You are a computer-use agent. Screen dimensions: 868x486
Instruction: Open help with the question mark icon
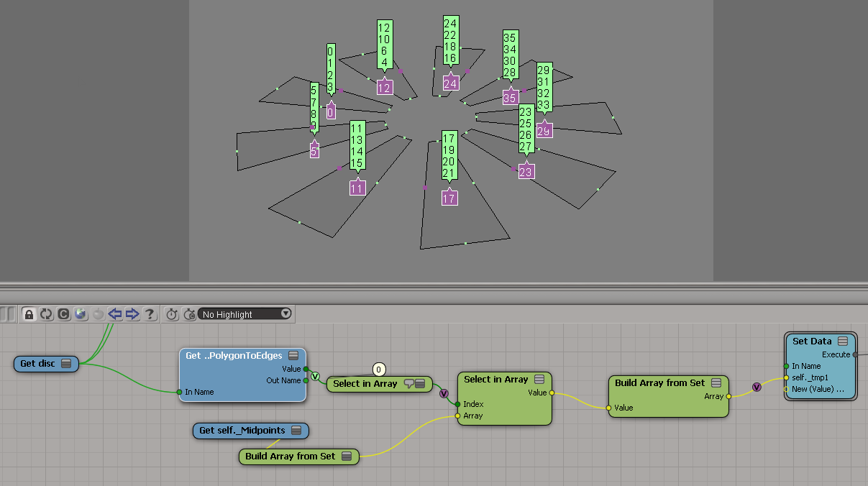point(150,314)
